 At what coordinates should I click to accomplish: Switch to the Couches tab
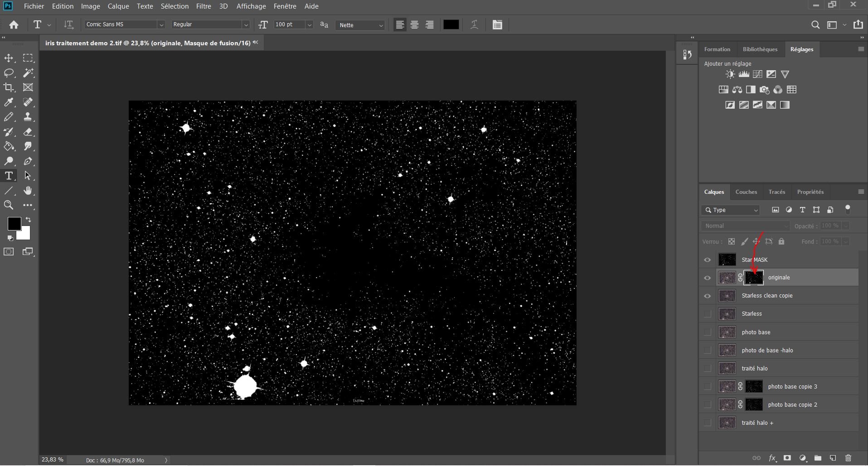click(x=746, y=192)
